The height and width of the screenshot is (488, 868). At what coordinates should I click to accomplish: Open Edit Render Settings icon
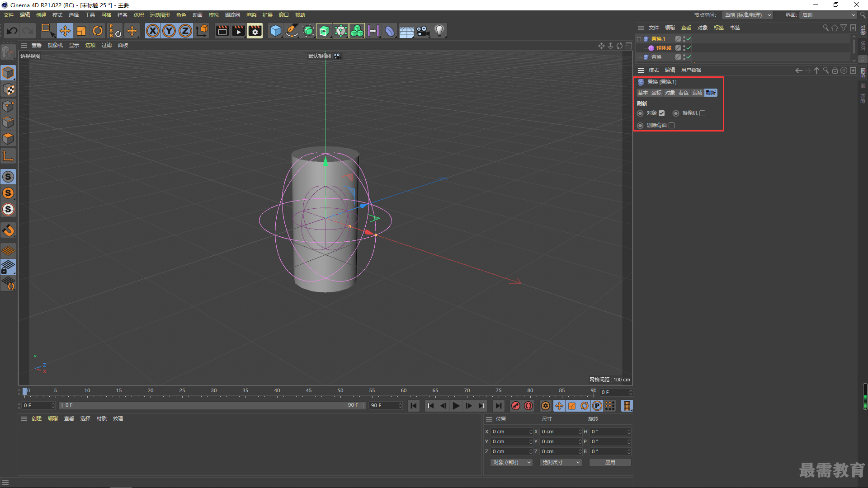point(255,31)
